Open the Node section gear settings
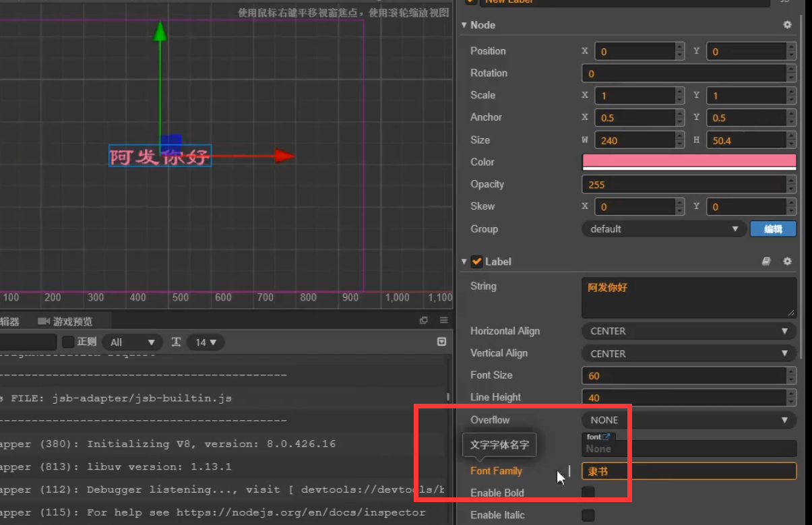Viewport: 812px width, 525px height. pyautogui.click(x=787, y=25)
